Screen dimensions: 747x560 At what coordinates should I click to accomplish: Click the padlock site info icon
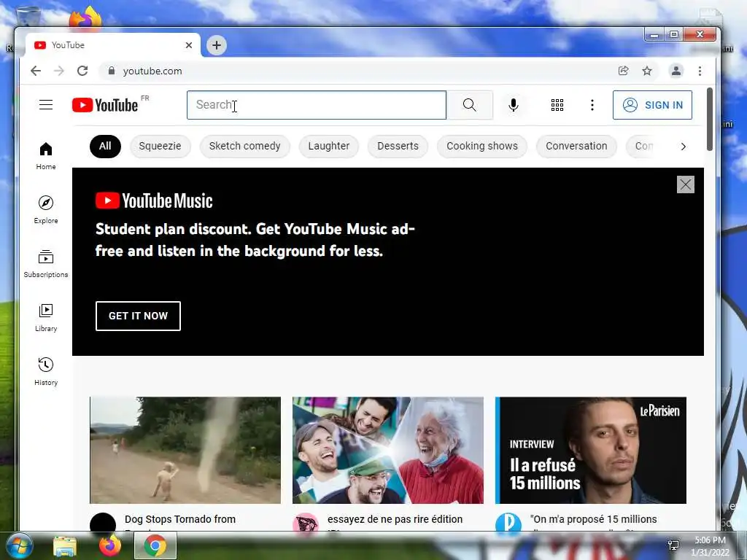click(x=112, y=71)
